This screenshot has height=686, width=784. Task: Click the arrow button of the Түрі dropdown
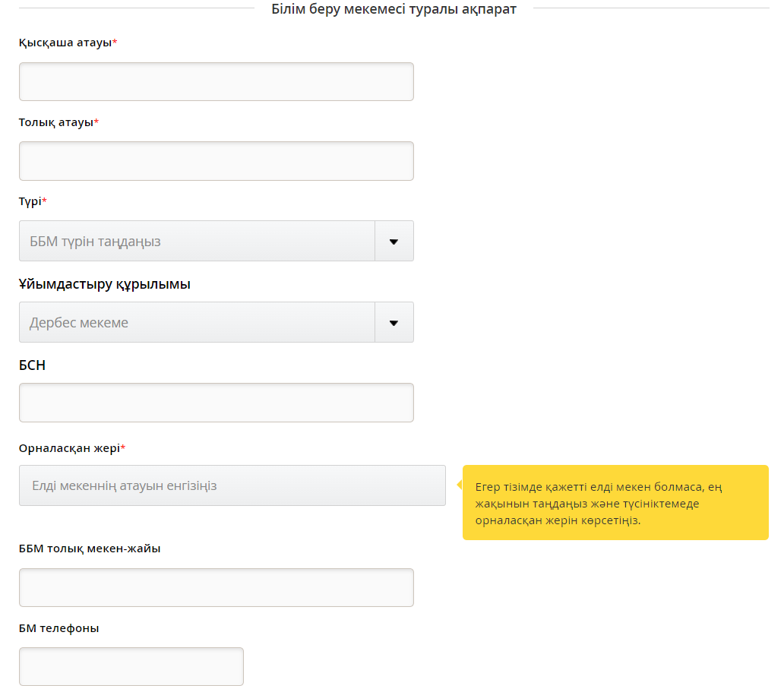394,242
